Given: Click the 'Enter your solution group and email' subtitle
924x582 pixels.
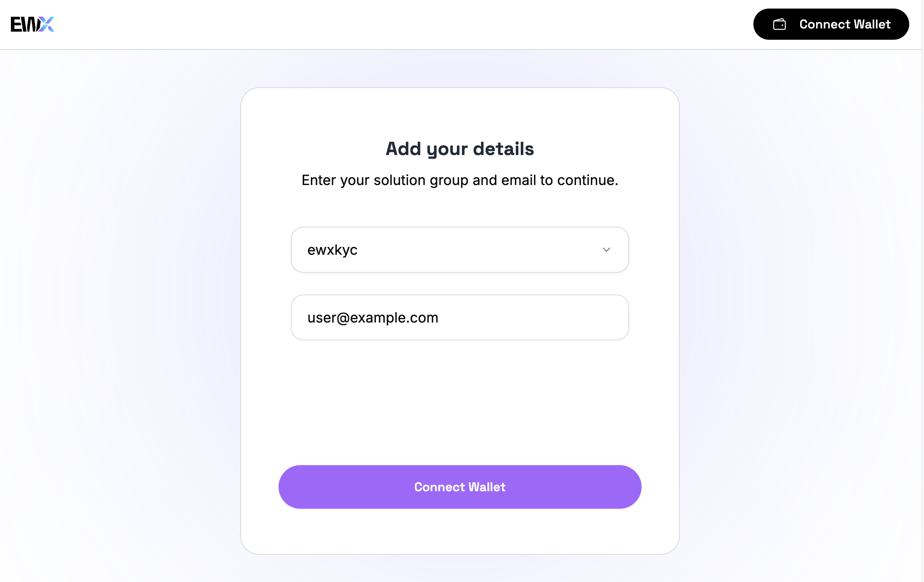Looking at the screenshot, I should click(460, 180).
